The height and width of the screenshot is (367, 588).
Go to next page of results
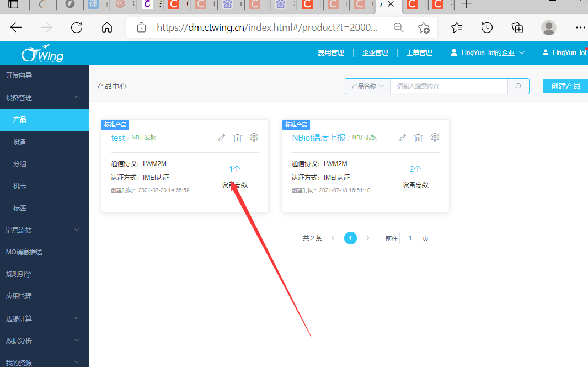click(368, 238)
